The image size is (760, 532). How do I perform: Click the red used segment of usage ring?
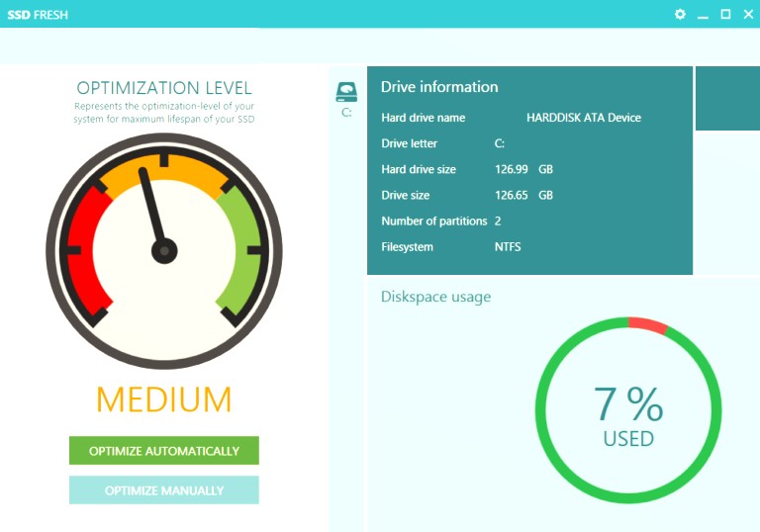point(648,324)
